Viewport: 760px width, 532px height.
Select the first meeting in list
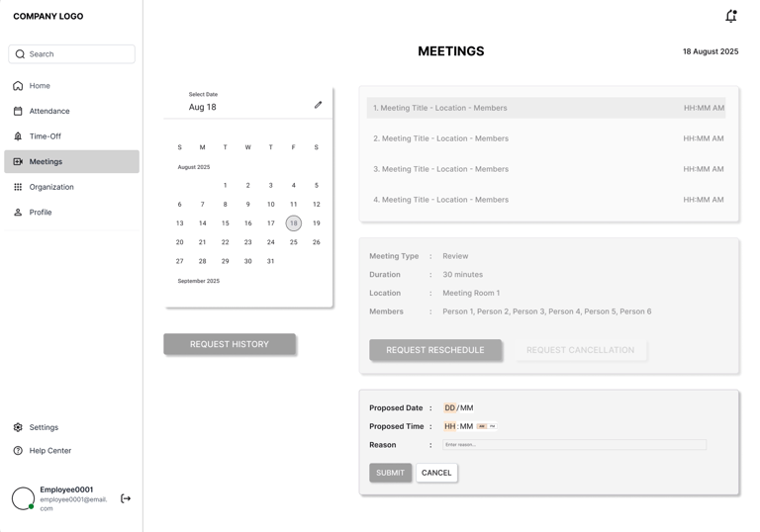[546, 108]
